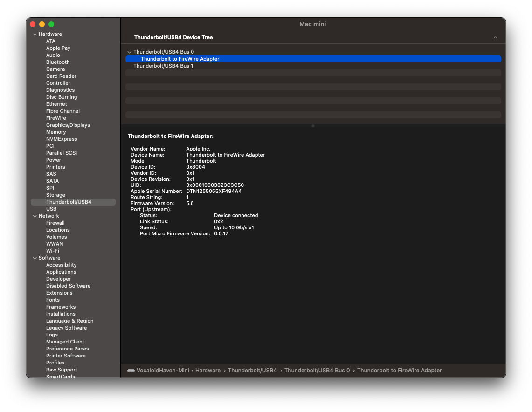Select Camera in the sidebar
This screenshot has height=412, width=532.
pyautogui.click(x=55, y=69)
